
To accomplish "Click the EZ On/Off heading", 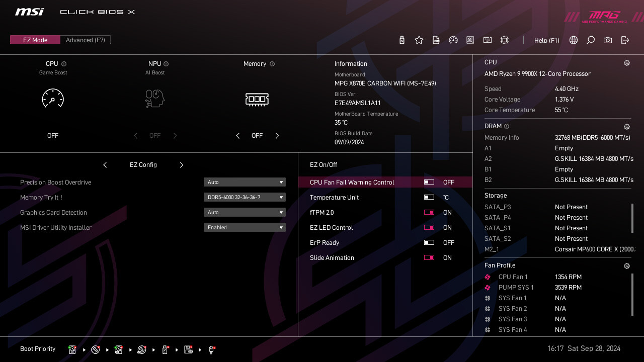I will pyautogui.click(x=324, y=165).
